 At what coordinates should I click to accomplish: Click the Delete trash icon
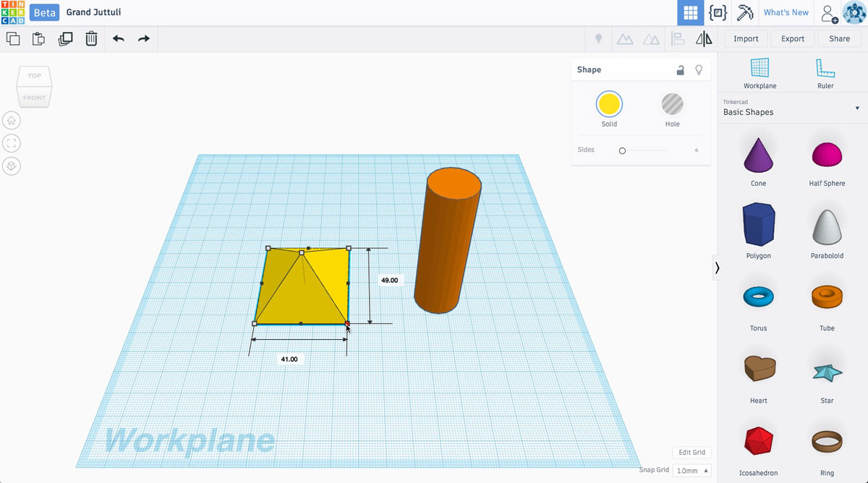[x=90, y=38]
